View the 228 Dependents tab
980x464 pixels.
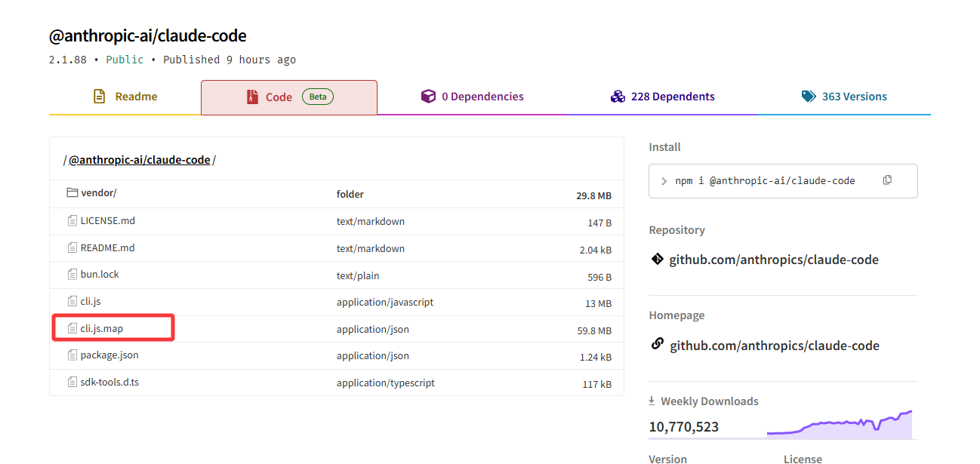click(662, 97)
